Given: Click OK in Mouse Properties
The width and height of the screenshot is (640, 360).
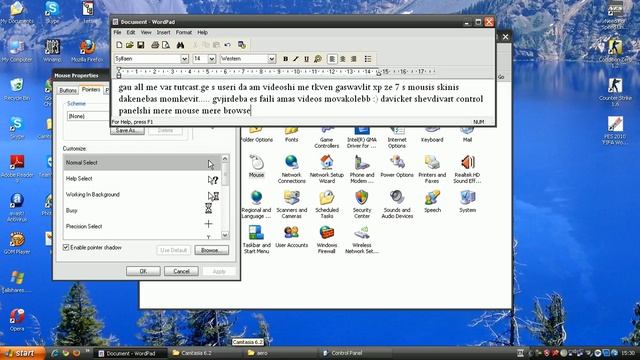Looking at the screenshot, I should pyautogui.click(x=143, y=271).
